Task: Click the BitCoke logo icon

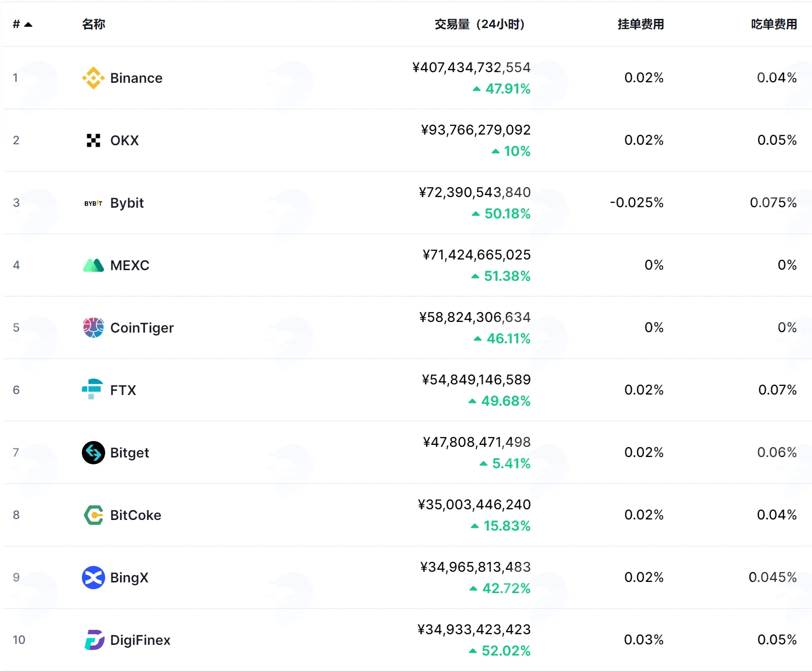Action: pos(94,515)
